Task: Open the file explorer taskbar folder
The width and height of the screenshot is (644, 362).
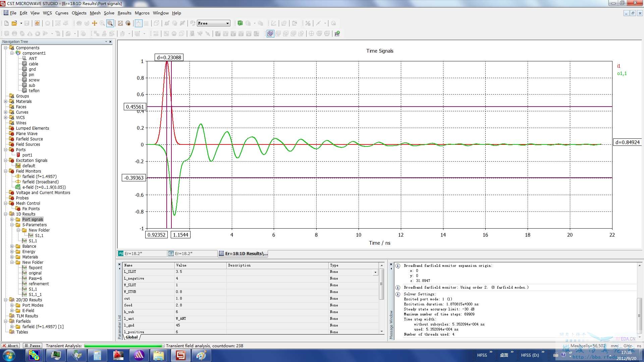Action: coord(159,355)
